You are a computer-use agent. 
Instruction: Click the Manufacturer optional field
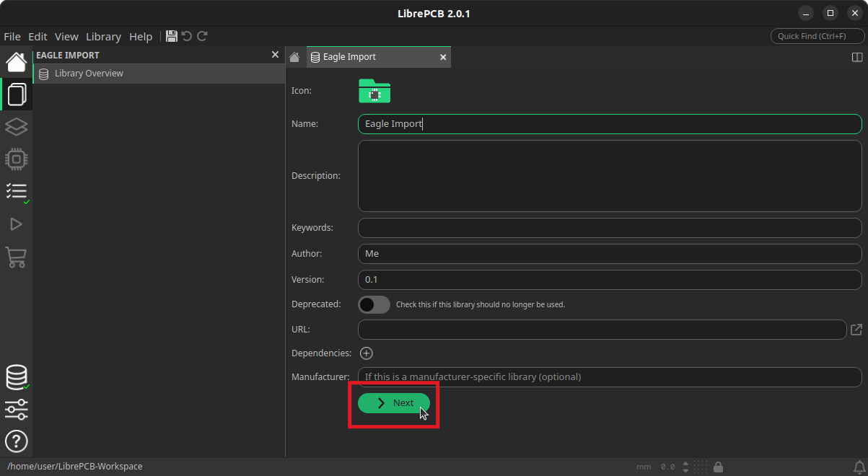coord(610,377)
